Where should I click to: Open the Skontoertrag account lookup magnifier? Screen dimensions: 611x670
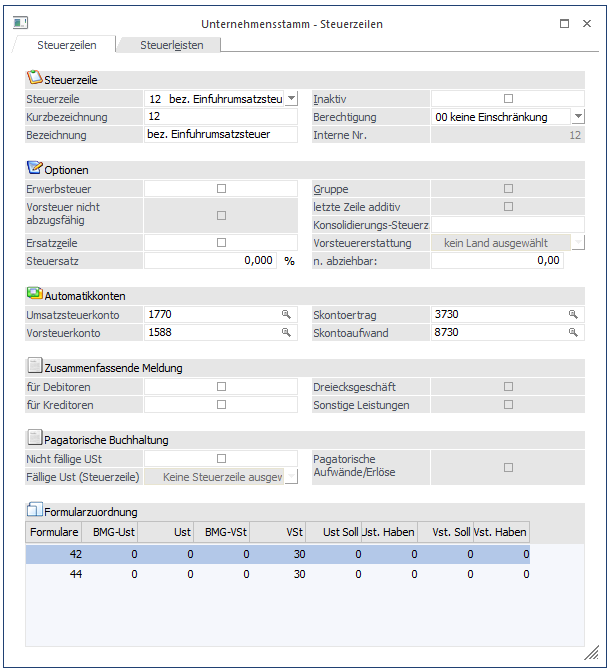(573, 315)
